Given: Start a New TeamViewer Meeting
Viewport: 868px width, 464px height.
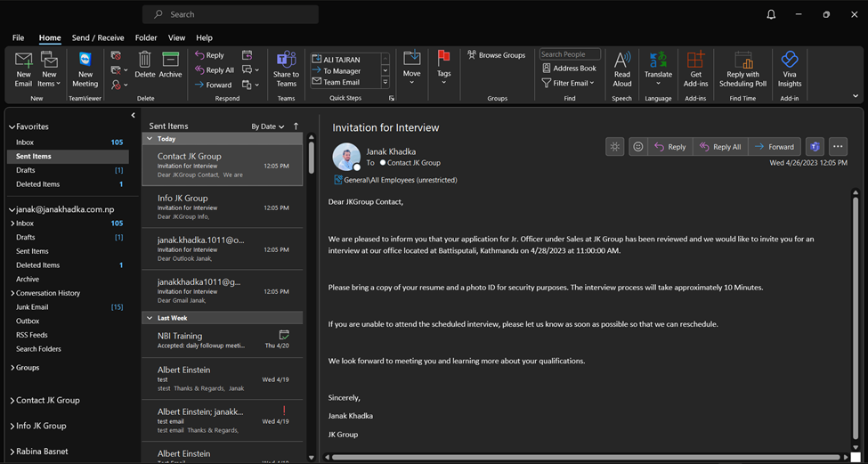Looking at the screenshot, I should pos(85,69).
